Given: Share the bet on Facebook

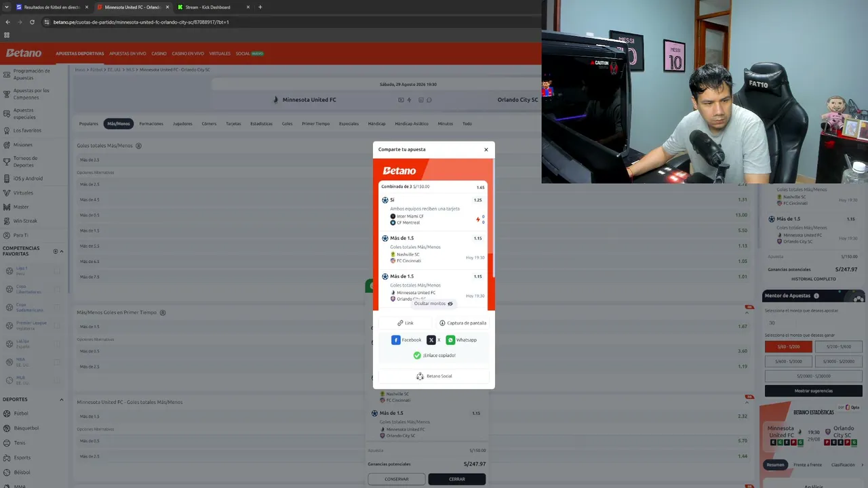Looking at the screenshot, I should point(406,340).
